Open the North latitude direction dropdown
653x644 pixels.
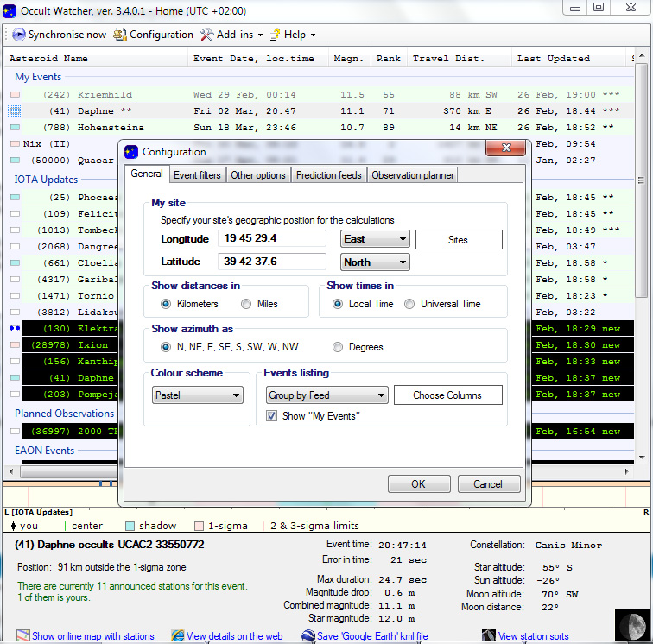click(375, 262)
